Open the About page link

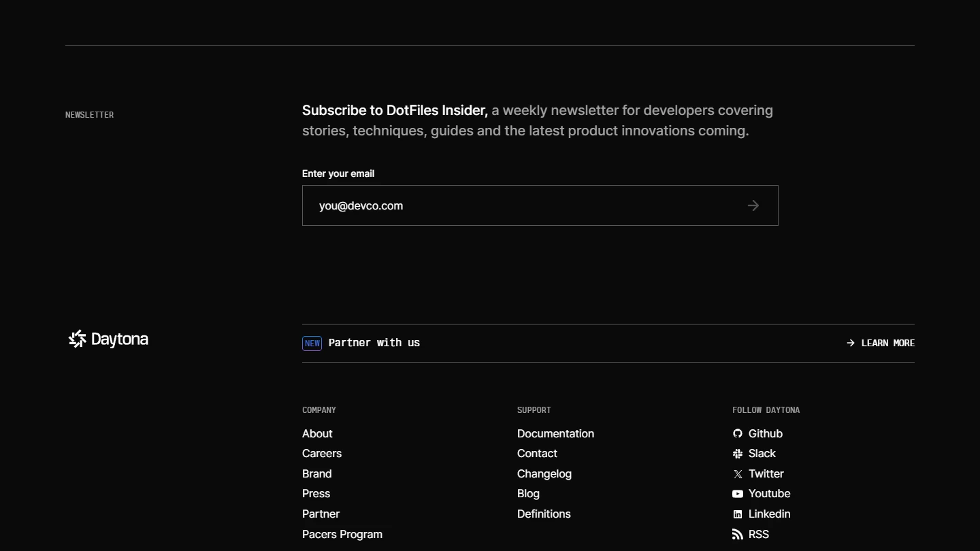point(317,434)
